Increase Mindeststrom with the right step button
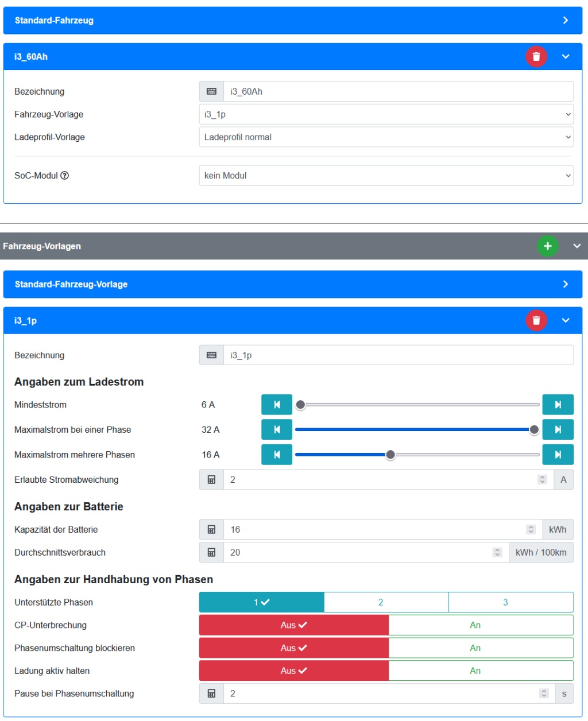 pos(558,405)
